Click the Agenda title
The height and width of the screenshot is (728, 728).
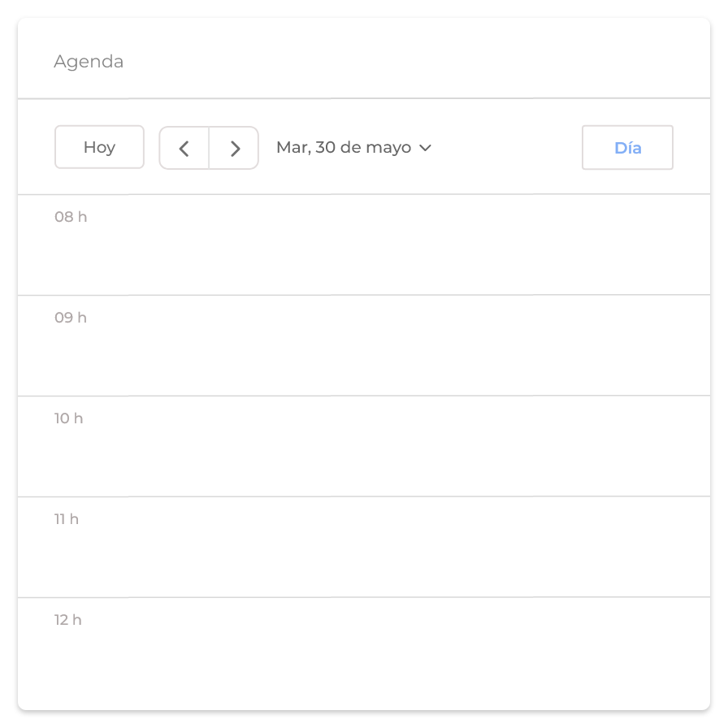(x=89, y=62)
